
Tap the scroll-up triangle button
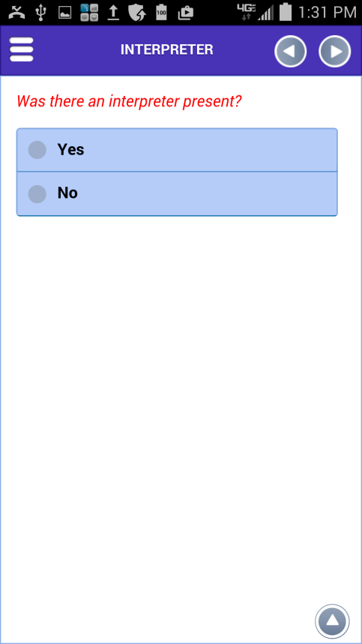[333, 621]
